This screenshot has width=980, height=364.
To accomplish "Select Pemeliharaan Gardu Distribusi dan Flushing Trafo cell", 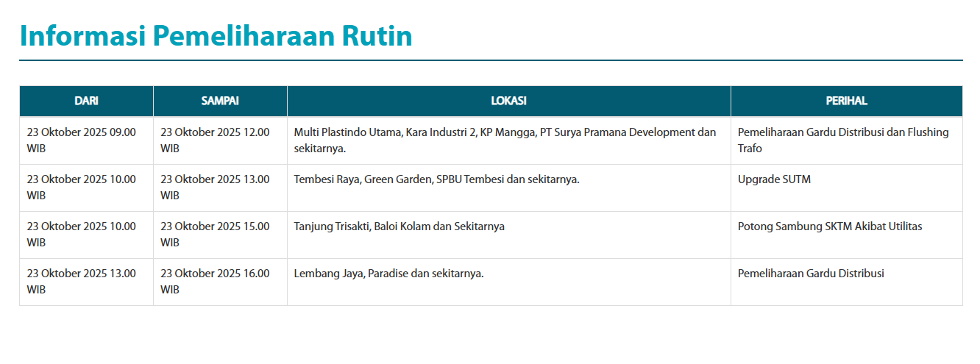I will [x=843, y=140].
